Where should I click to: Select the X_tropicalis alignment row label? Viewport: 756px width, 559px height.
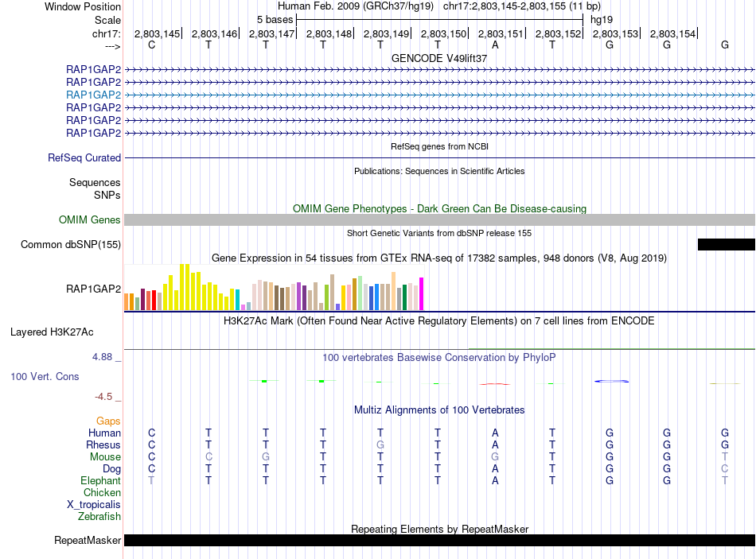click(94, 505)
